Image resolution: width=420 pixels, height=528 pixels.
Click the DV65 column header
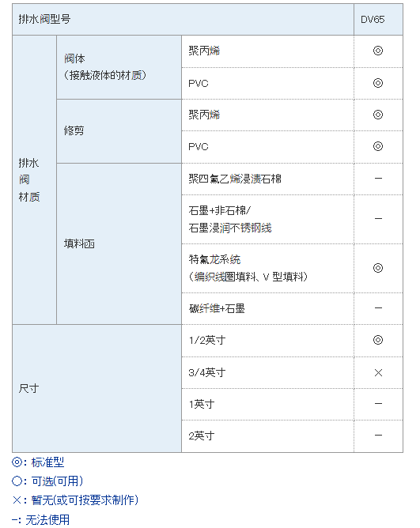click(378, 20)
